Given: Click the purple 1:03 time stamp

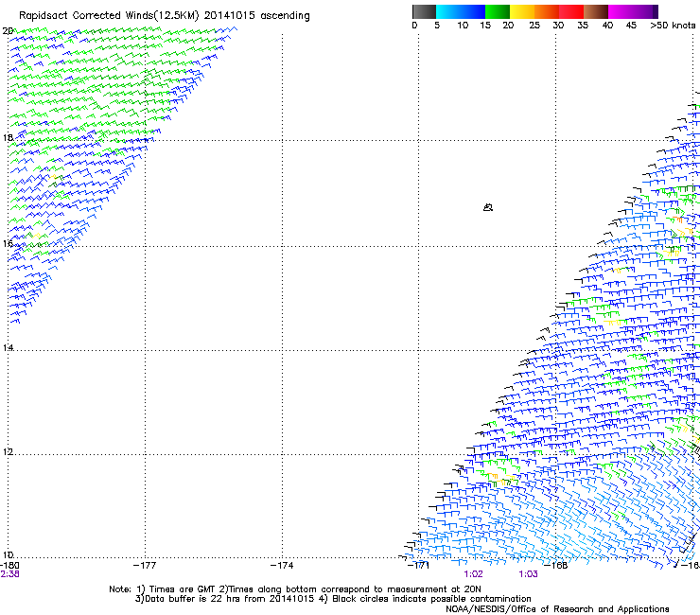Looking at the screenshot, I should click(x=528, y=574).
